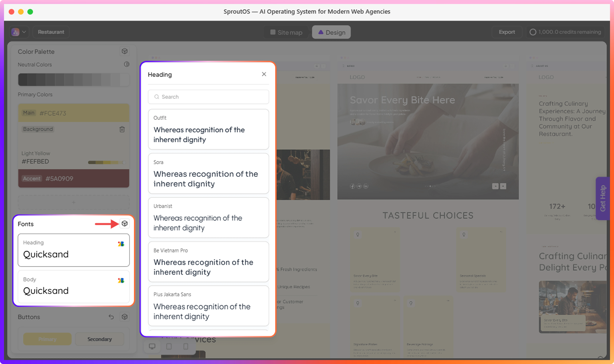
Task: Switch to tablet preview icon
Action: [x=169, y=346]
